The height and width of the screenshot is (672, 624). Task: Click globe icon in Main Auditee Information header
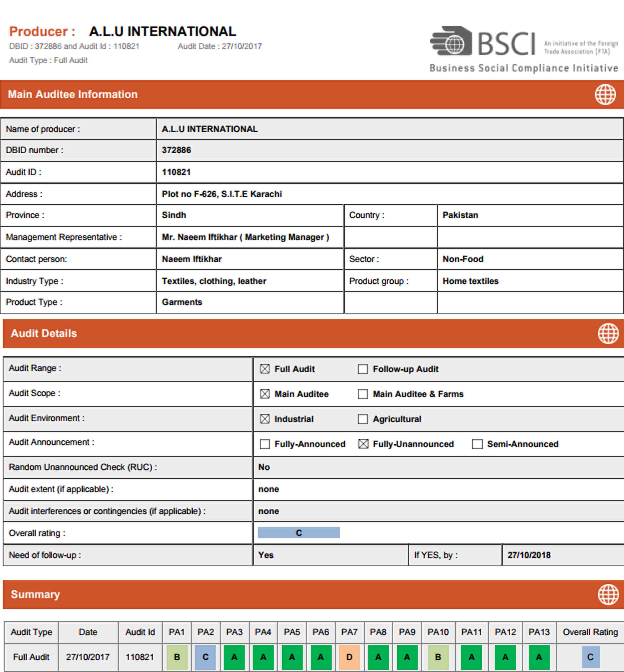pos(605,94)
